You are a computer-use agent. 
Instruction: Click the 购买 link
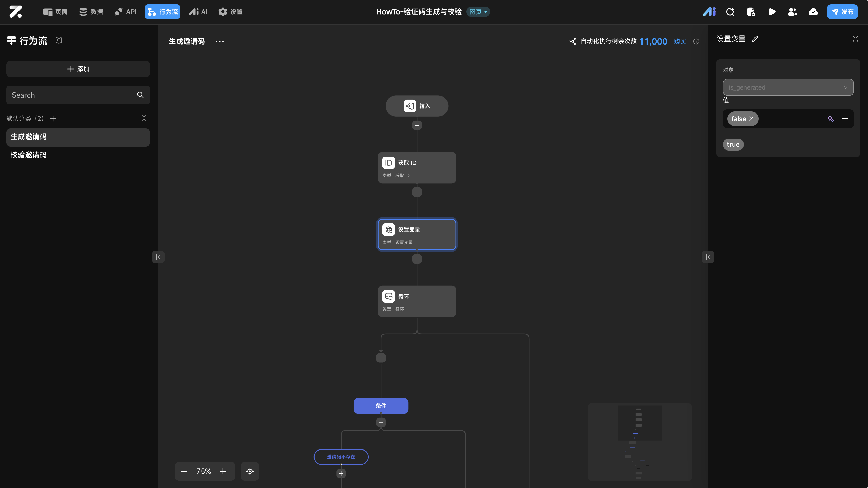pyautogui.click(x=680, y=41)
